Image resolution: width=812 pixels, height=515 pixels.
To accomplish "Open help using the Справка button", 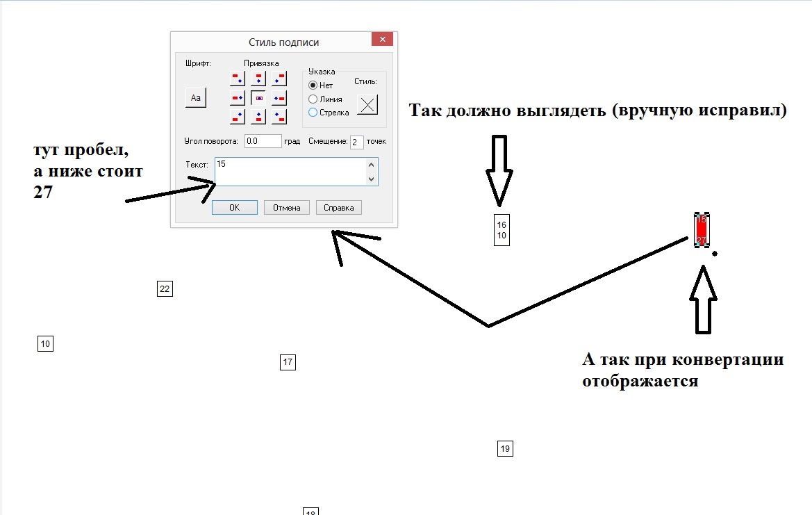I will (339, 206).
